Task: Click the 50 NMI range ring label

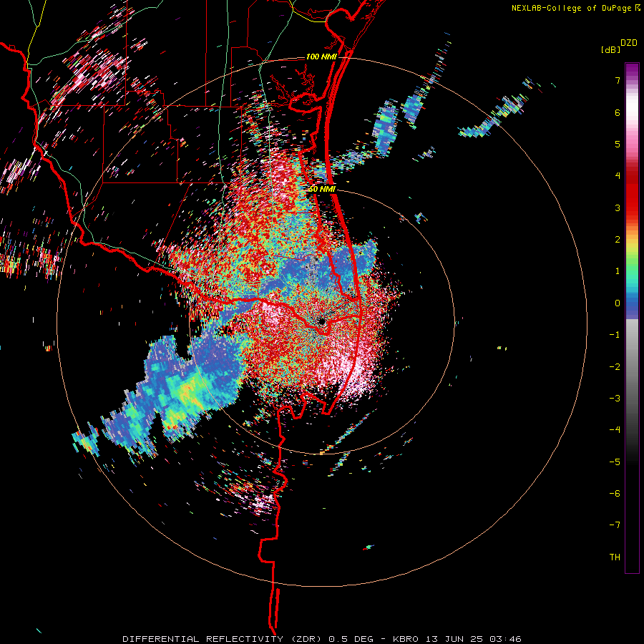Action: 323,190
